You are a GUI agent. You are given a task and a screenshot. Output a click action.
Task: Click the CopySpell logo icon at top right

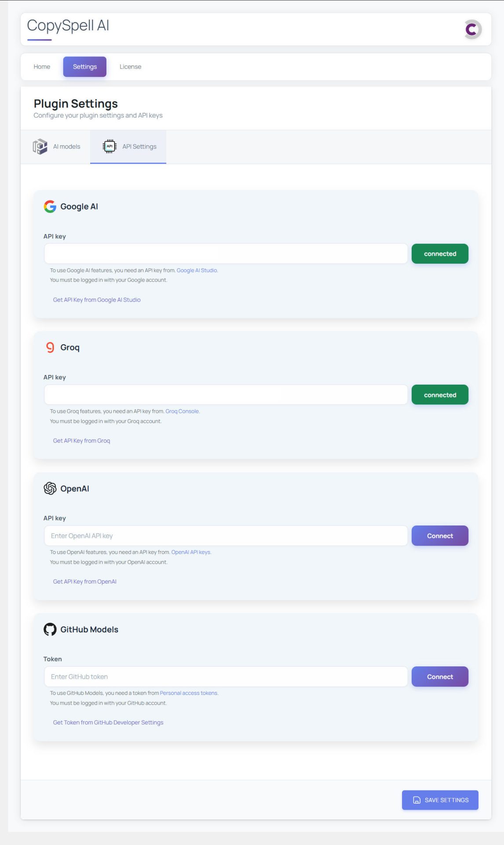coord(472,29)
